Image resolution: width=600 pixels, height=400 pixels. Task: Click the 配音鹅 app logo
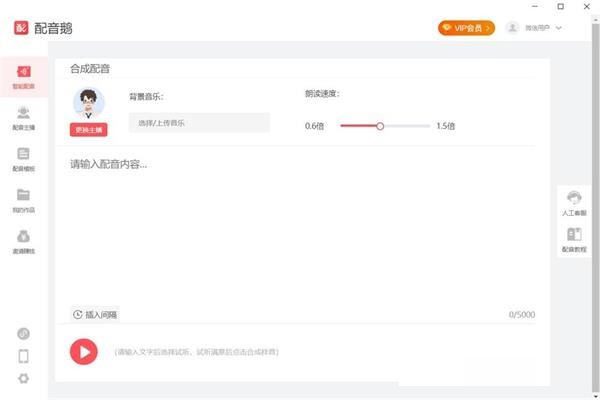pos(21,28)
